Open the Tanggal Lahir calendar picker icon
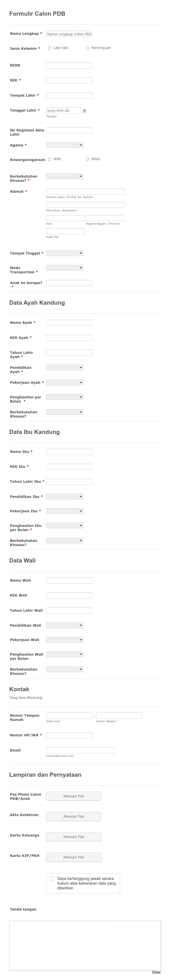 [x=84, y=111]
